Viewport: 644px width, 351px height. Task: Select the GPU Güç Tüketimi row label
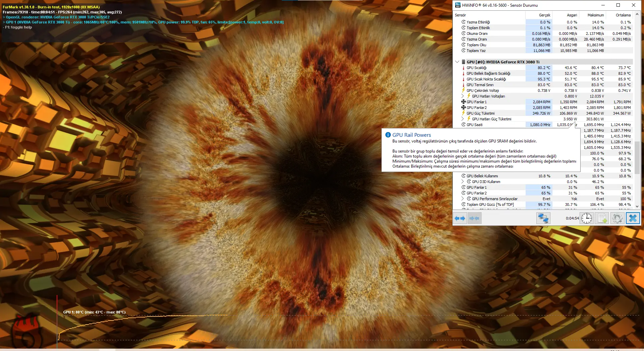480,113
